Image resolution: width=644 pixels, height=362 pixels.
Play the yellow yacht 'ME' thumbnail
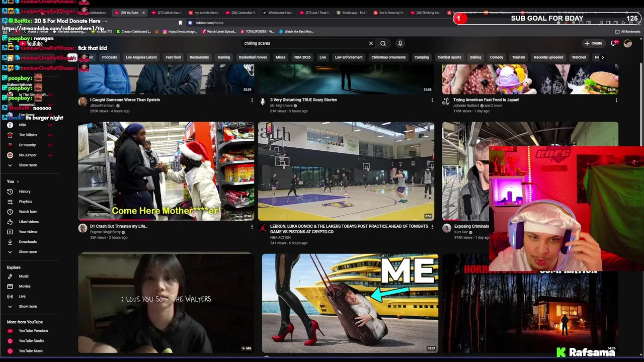pos(350,303)
